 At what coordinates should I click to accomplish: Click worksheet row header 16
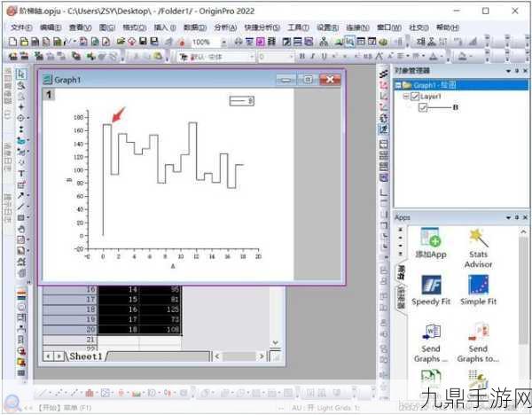pyautogui.click(x=70, y=289)
